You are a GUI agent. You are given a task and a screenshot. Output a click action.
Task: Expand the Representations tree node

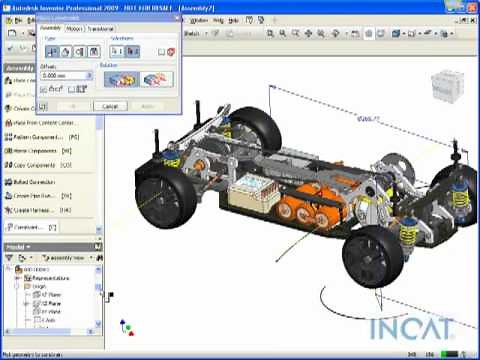(17, 278)
